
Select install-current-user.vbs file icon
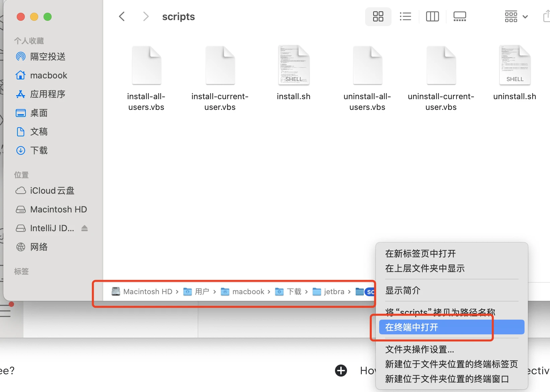point(220,65)
